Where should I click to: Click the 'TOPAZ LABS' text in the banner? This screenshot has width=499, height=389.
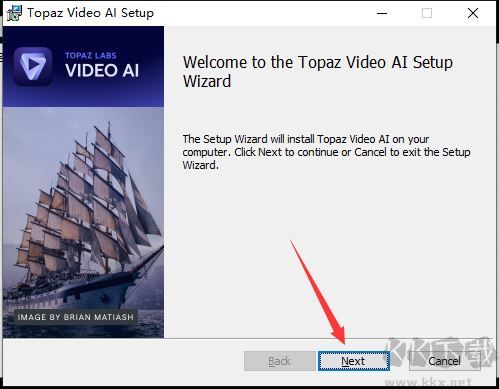[x=91, y=55]
